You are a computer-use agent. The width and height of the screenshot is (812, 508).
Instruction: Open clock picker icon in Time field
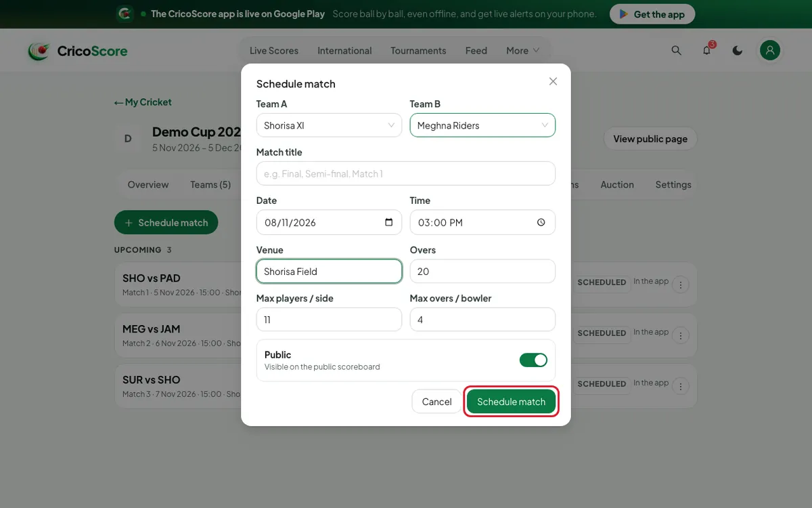(541, 222)
